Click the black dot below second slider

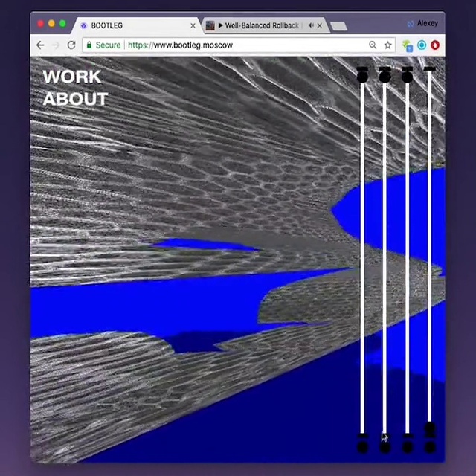pos(385,447)
